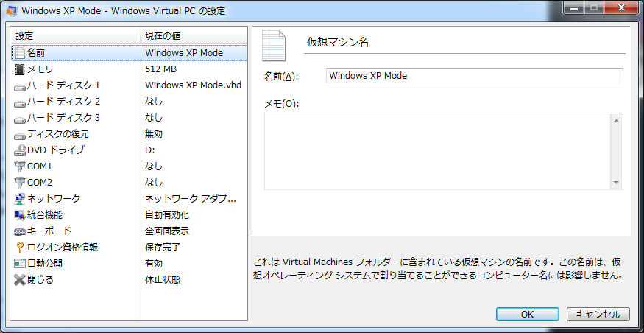Click the キャンセル button
The image size is (644, 333).
pyautogui.click(x=598, y=315)
